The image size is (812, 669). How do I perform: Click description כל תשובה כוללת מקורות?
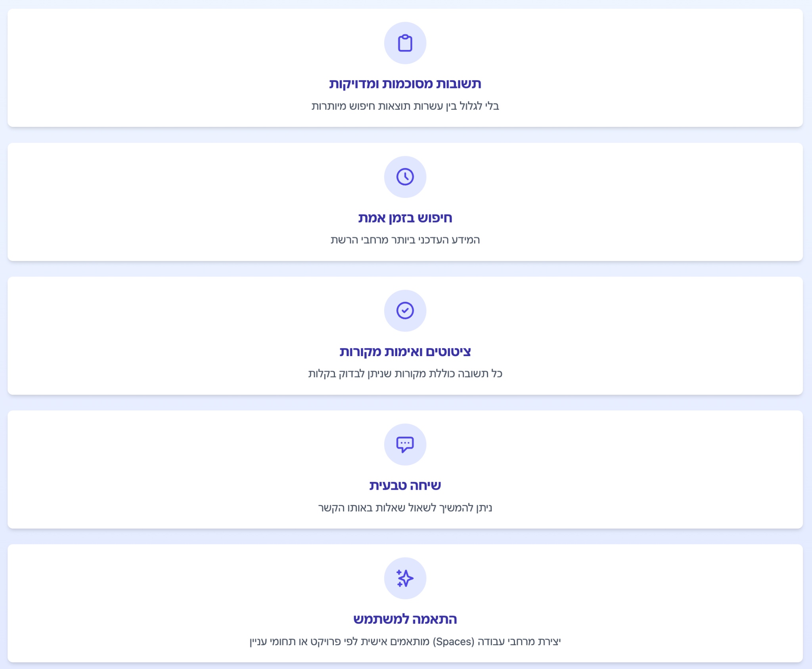point(405,374)
